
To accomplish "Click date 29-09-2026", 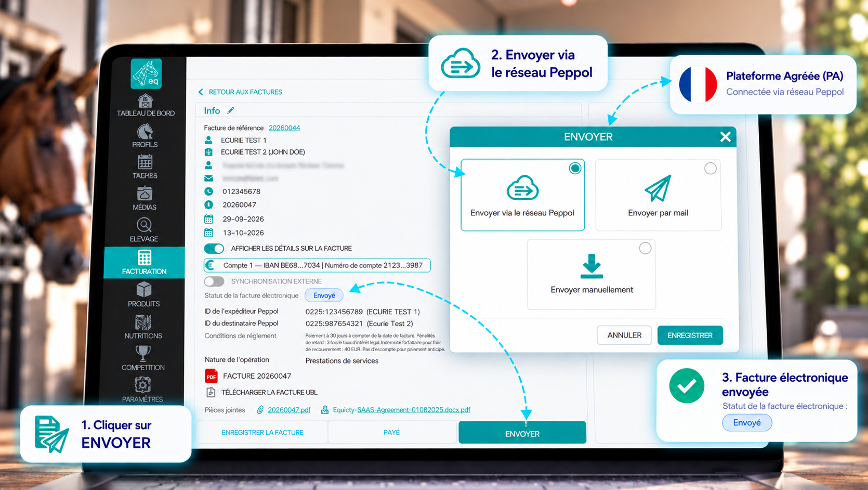I will pyautogui.click(x=243, y=219).
